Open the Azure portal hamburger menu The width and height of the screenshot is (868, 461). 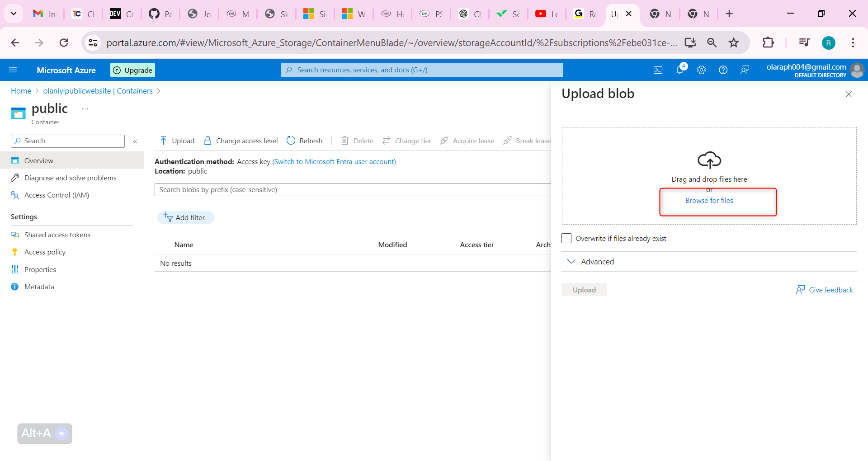[x=13, y=70]
